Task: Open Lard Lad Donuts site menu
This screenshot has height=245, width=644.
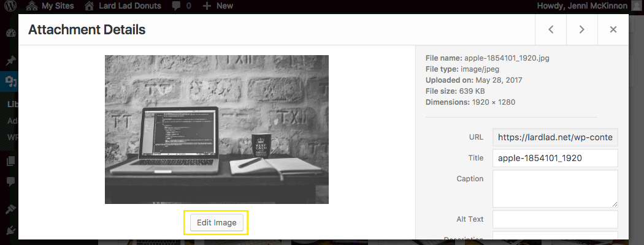Action: (123, 6)
